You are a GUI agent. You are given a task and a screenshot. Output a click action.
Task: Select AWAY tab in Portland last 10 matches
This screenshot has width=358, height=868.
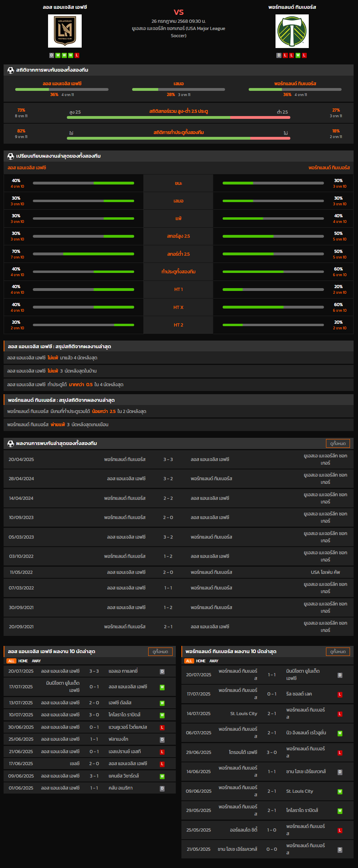coord(214,661)
